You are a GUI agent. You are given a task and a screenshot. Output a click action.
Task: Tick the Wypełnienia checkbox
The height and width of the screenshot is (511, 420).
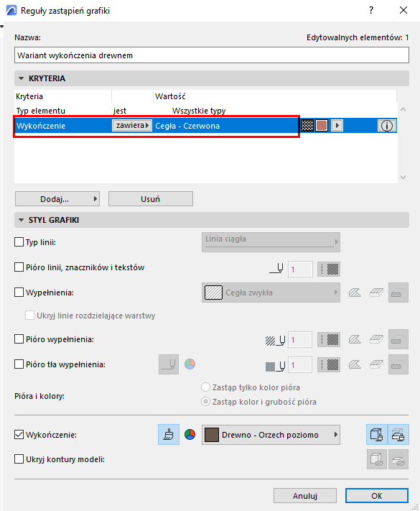(x=19, y=293)
